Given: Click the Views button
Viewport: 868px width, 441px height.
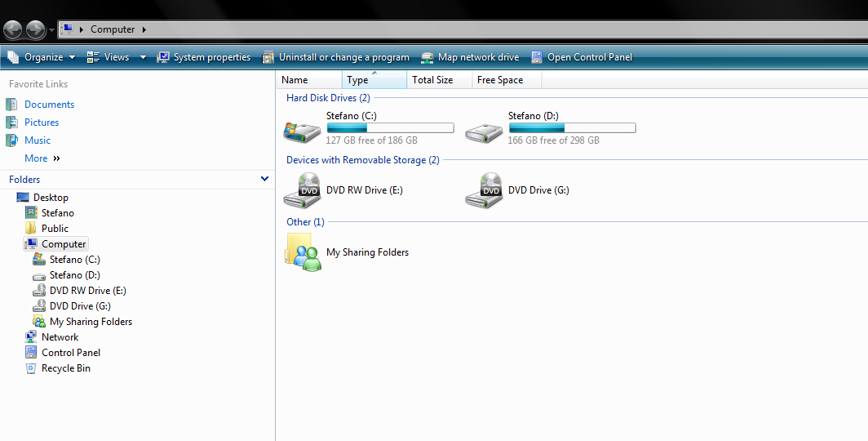Looking at the screenshot, I should click(x=108, y=57).
